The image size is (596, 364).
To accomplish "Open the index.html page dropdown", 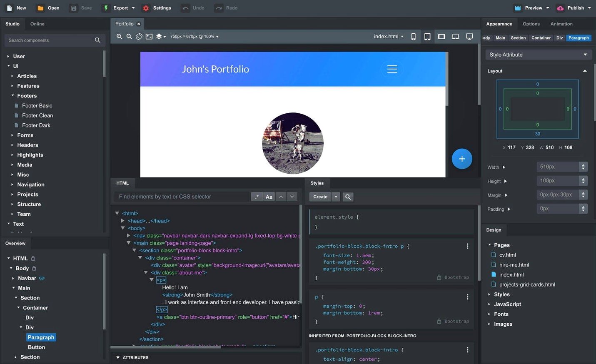I will pos(389,37).
